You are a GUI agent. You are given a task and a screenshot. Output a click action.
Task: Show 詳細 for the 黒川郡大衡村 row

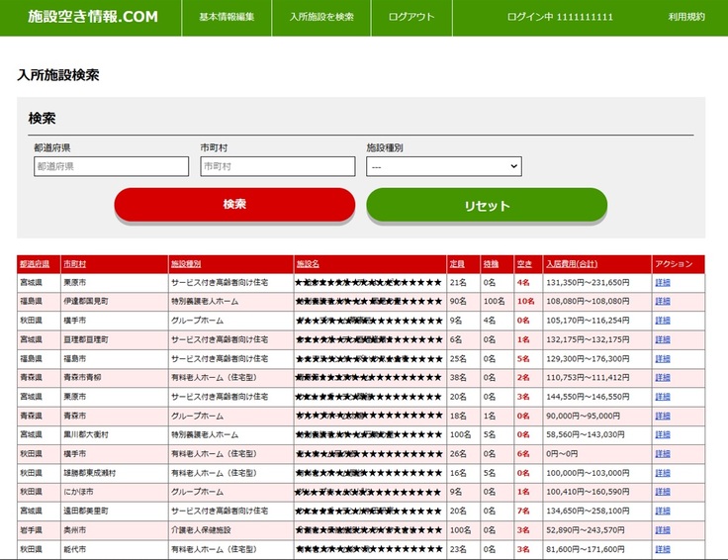click(x=663, y=434)
